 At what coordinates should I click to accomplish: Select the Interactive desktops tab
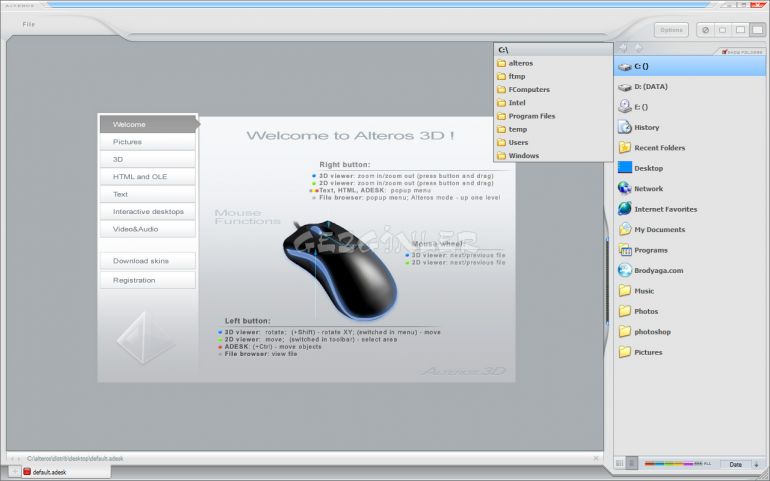tap(148, 212)
